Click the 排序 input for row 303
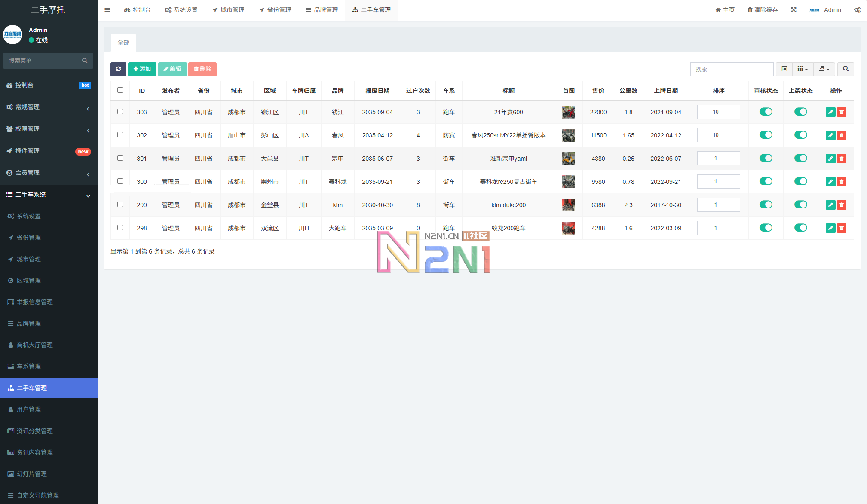Screen dimensions: 867x504 coord(718,112)
